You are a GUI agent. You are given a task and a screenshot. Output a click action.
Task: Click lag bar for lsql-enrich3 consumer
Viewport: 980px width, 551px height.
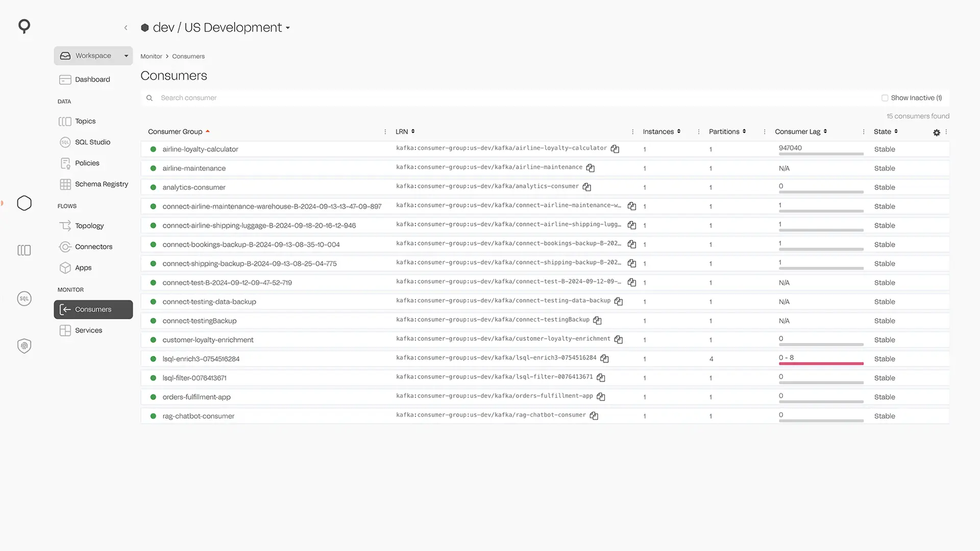click(x=821, y=363)
